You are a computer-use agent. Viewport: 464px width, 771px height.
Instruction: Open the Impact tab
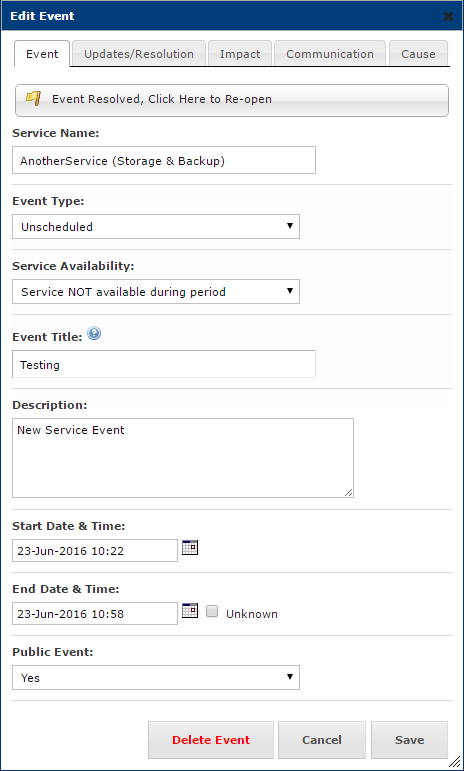point(240,54)
